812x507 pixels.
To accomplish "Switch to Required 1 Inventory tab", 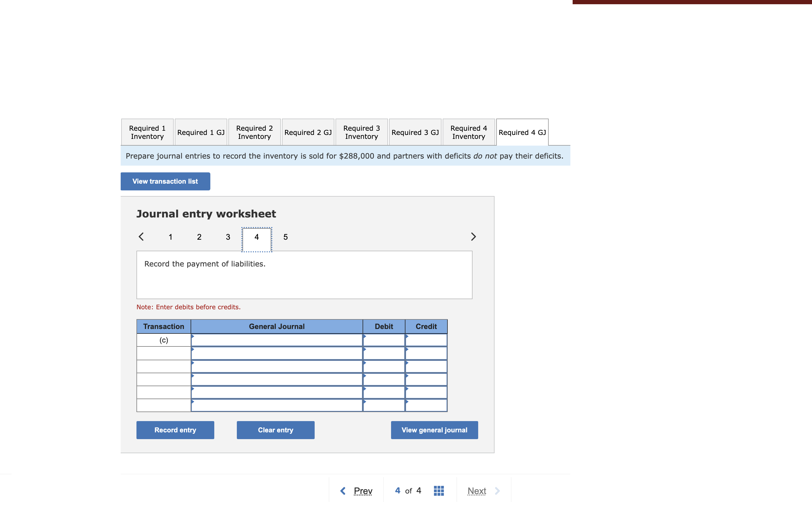I will pos(147,132).
